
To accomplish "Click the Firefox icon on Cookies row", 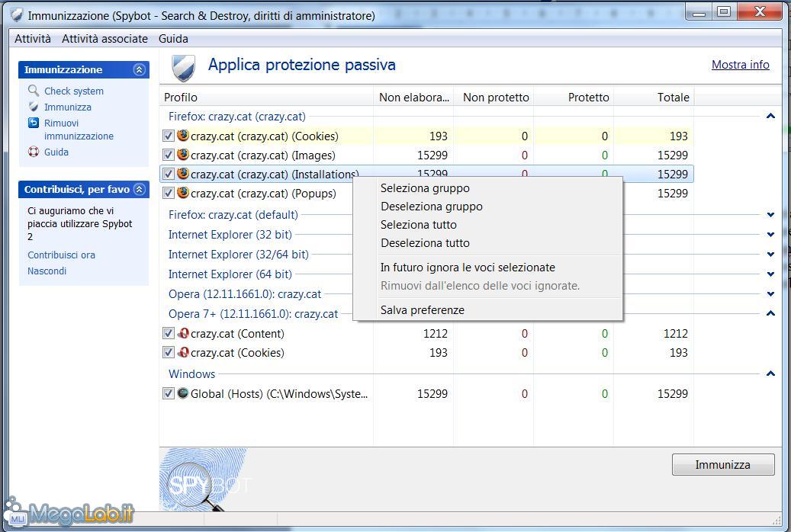I will click(183, 135).
